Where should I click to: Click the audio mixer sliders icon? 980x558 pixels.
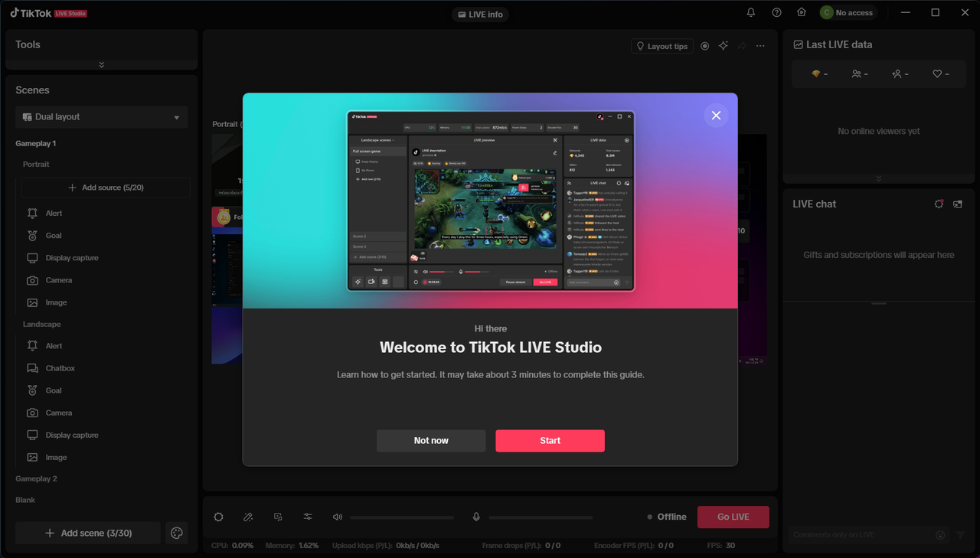tap(308, 517)
